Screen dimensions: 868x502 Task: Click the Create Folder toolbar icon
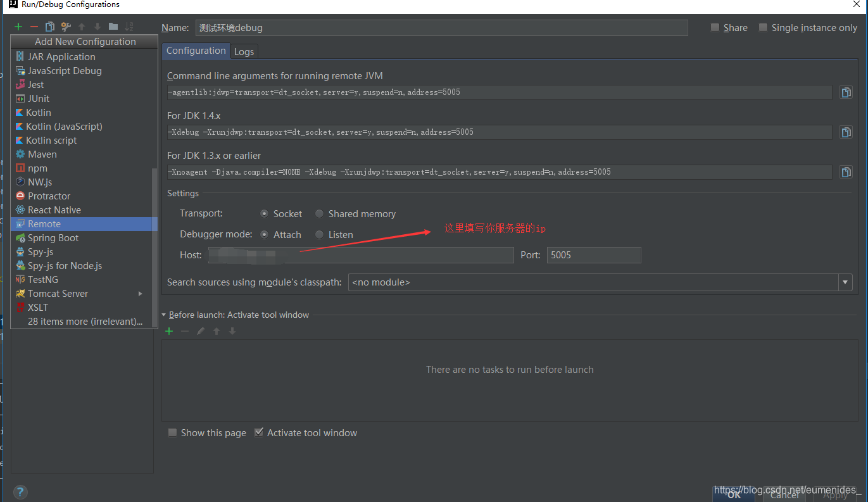pyautogui.click(x=113, y=27)
